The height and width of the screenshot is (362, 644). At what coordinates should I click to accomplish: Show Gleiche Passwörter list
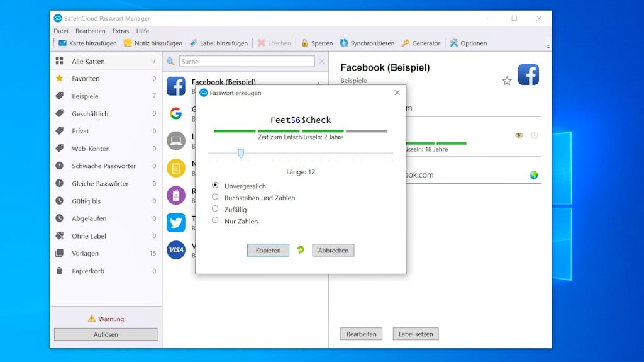[x=106, y=183]
